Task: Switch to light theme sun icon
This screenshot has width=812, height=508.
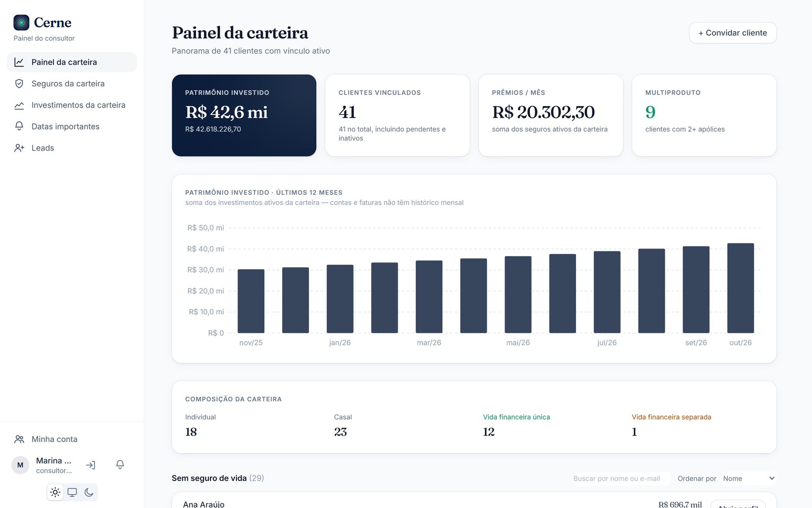Action: click(x=55, y=492)
